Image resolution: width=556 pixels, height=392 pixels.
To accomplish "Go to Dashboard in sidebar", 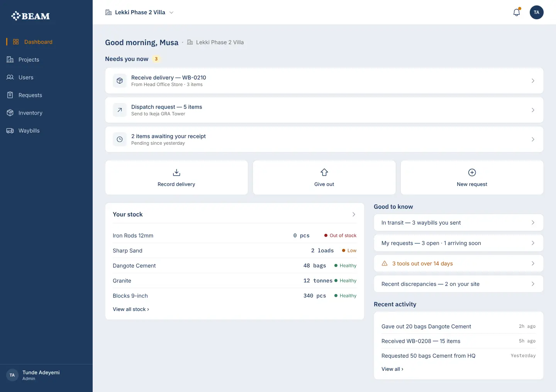I will click(x=46, y=42).
